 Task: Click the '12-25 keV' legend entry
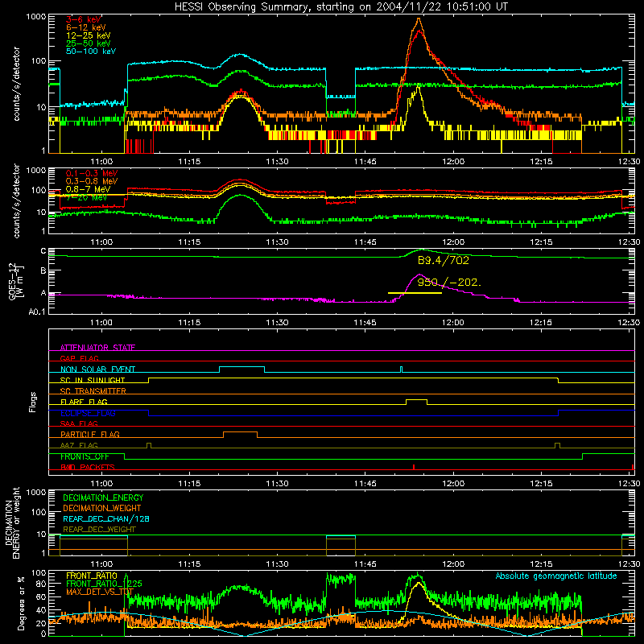pos(88,35)
